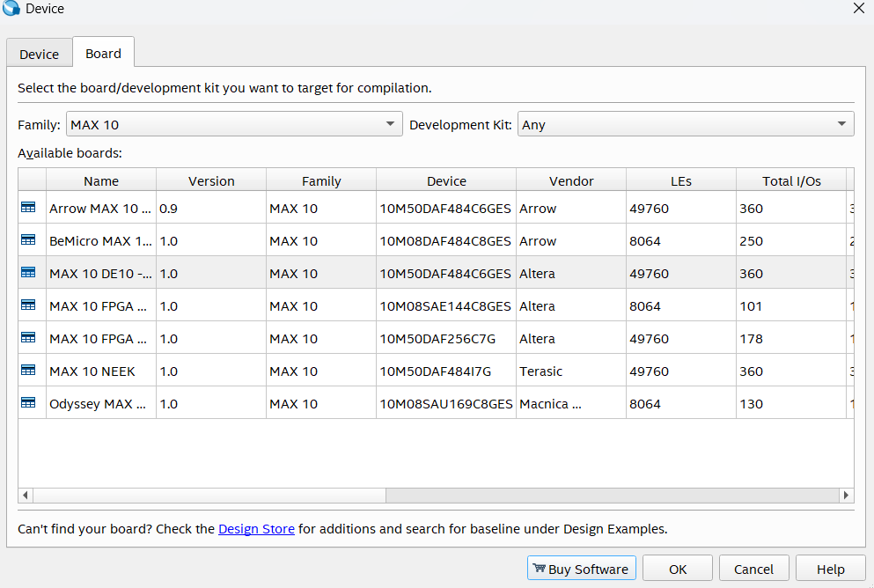Image resolution: width=874 pixels, height=588 pixels.
Task: Select the Board tab
Action: click(103, 53)
